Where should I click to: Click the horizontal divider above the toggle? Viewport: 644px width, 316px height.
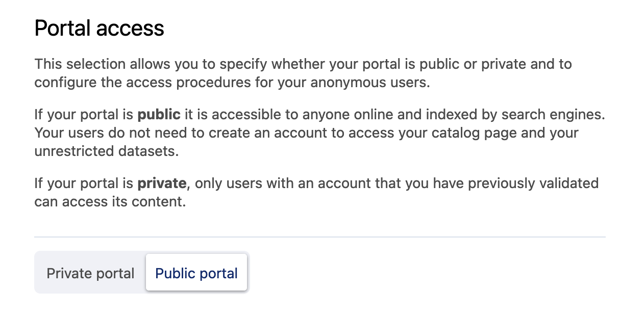point(319,237)
